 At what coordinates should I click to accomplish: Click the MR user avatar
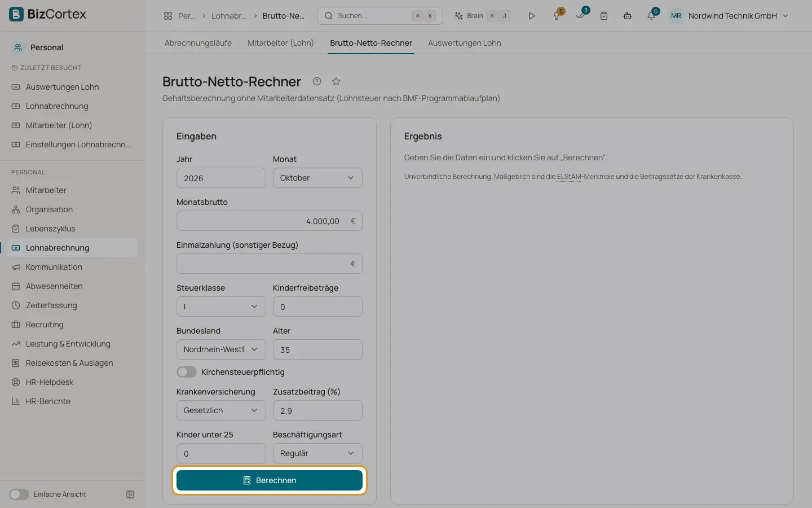click(x=676, y=16)
